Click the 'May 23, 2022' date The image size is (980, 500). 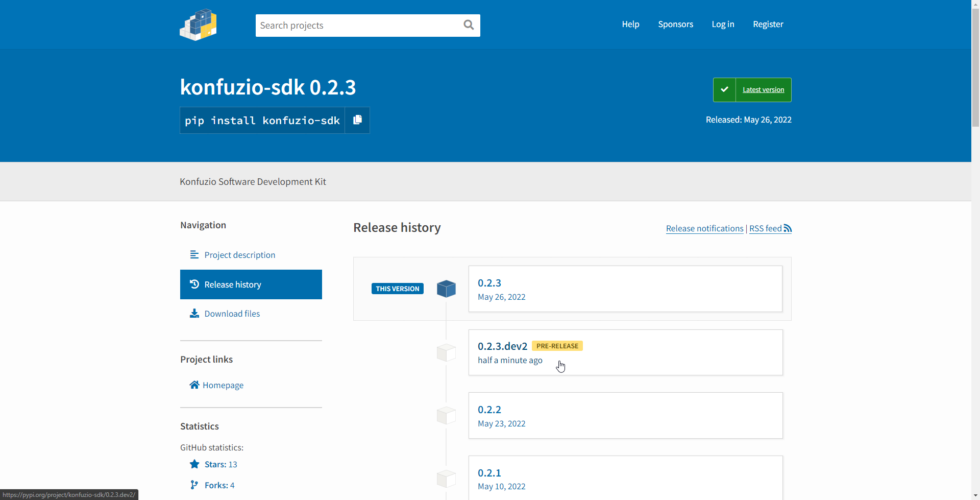click(501, 423)
